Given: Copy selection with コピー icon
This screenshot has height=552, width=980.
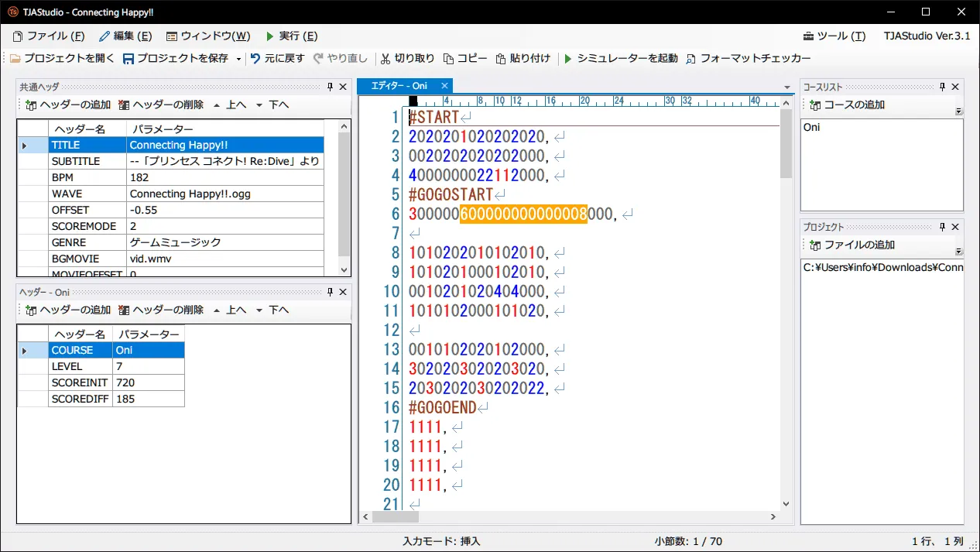Looking at the screenshot, I should 448,59.
